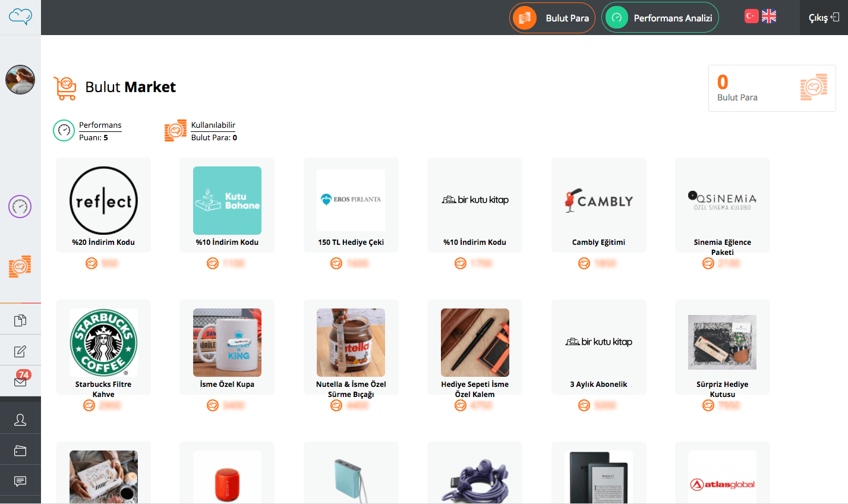
Task: Open the documents copy icon in sidebar
Action: click(x=20, y=320)
